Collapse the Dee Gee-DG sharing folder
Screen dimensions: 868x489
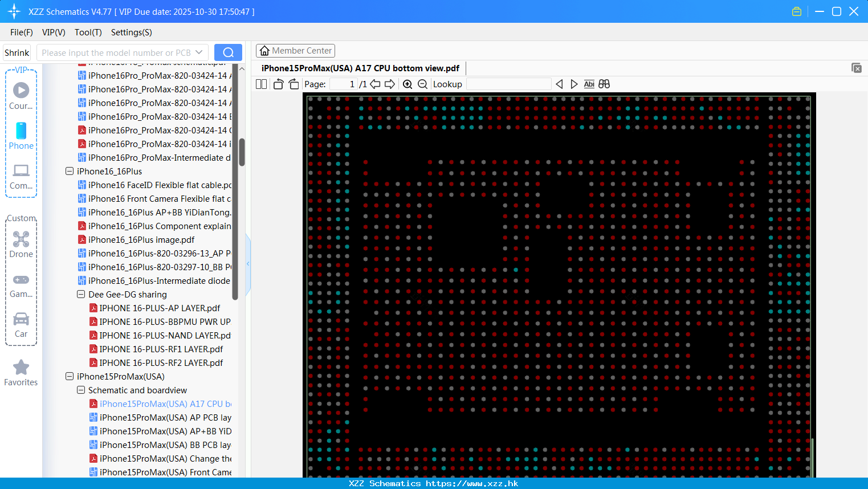[x=81, y=294]
